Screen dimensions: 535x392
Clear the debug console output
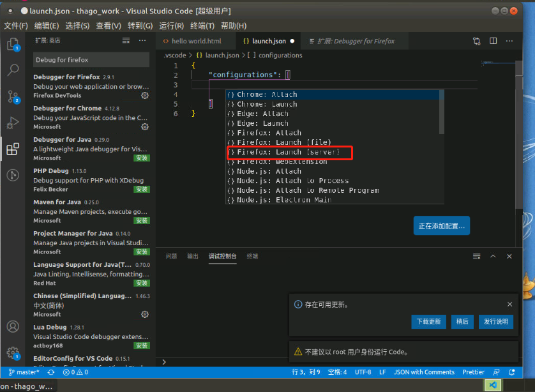477,256
